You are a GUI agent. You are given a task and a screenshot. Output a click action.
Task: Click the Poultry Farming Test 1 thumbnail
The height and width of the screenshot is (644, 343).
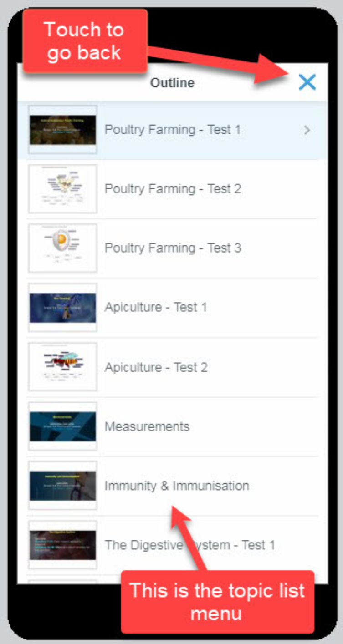(x=63, y=130)
